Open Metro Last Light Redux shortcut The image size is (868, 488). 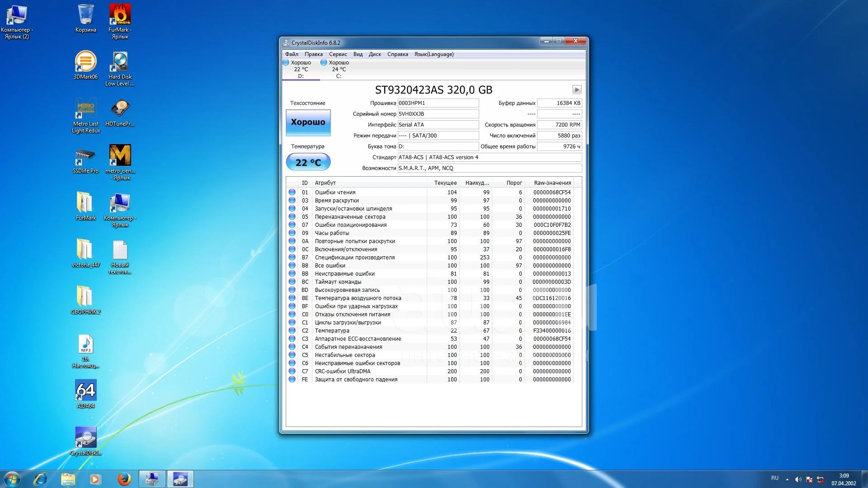pos(85,116)
